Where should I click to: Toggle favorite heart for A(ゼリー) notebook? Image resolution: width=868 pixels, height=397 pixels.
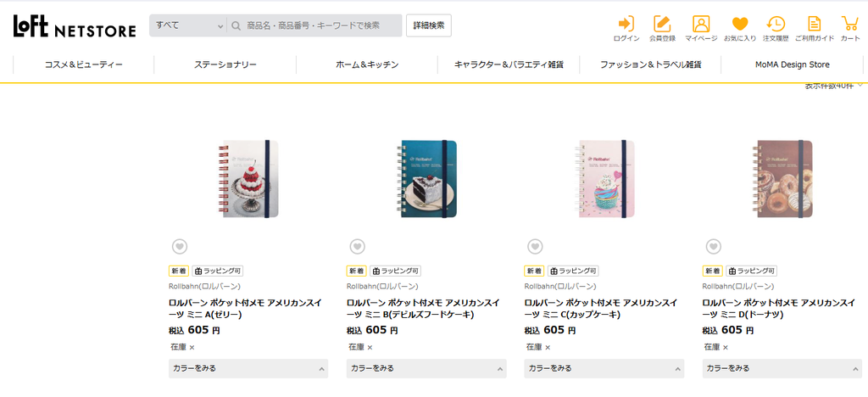coord(180,246)
